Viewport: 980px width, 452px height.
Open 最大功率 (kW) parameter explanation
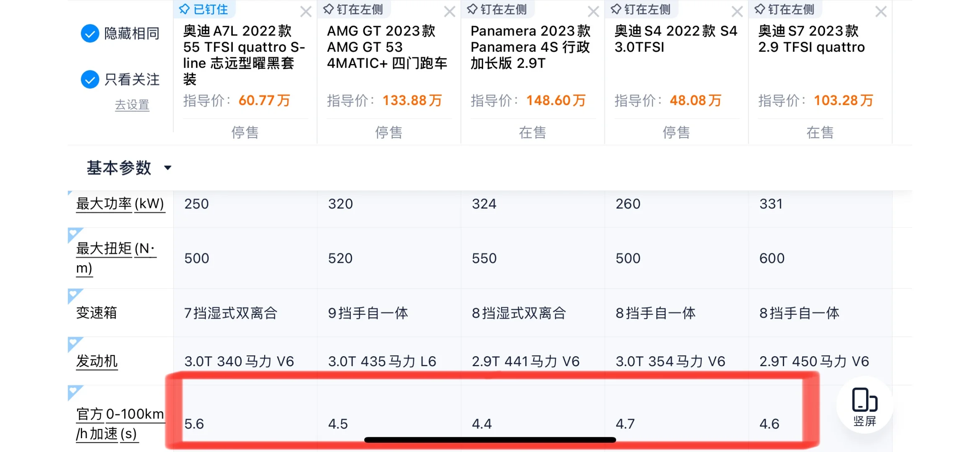[x=120, y=204]
